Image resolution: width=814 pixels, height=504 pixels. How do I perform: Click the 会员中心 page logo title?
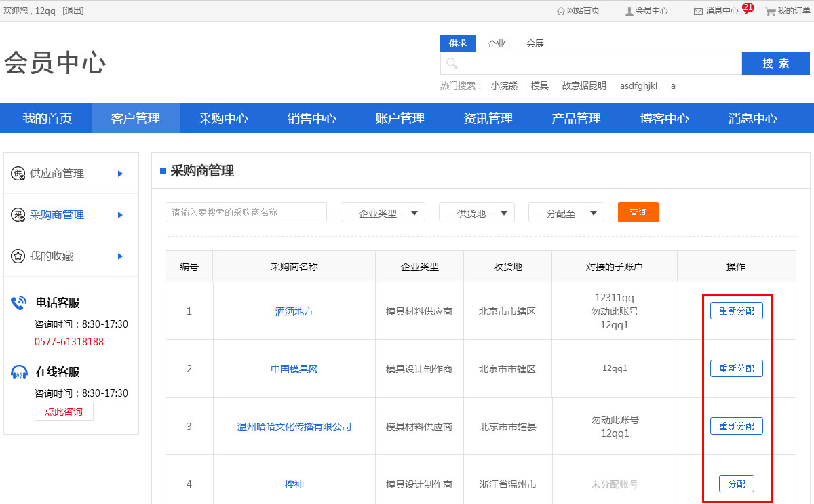[55, 63]
